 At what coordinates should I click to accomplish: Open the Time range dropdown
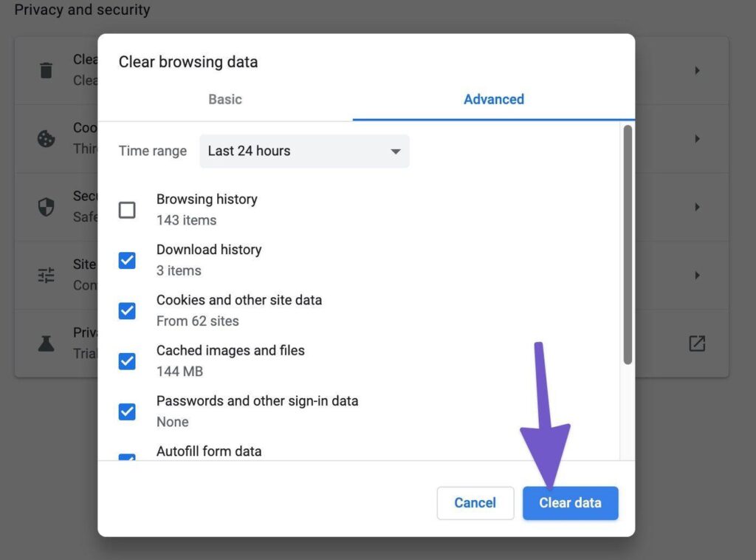(304, 151)
